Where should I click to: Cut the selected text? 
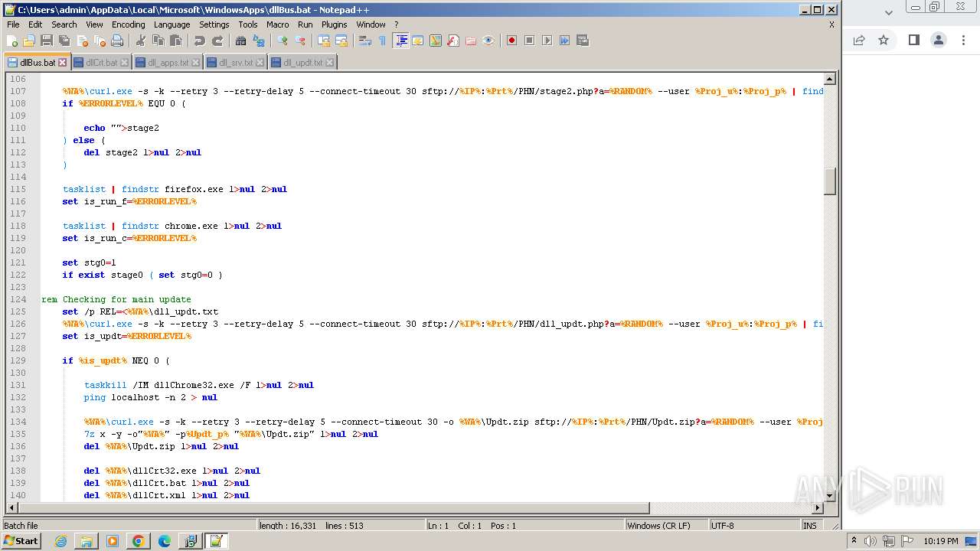[141, 41]
